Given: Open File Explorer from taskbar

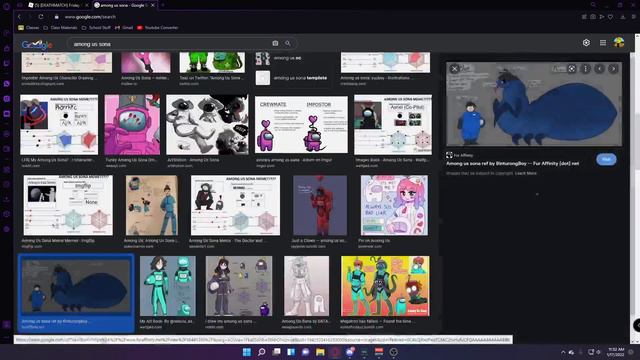Looking at the screenshot, I should (x=320, y=352).
